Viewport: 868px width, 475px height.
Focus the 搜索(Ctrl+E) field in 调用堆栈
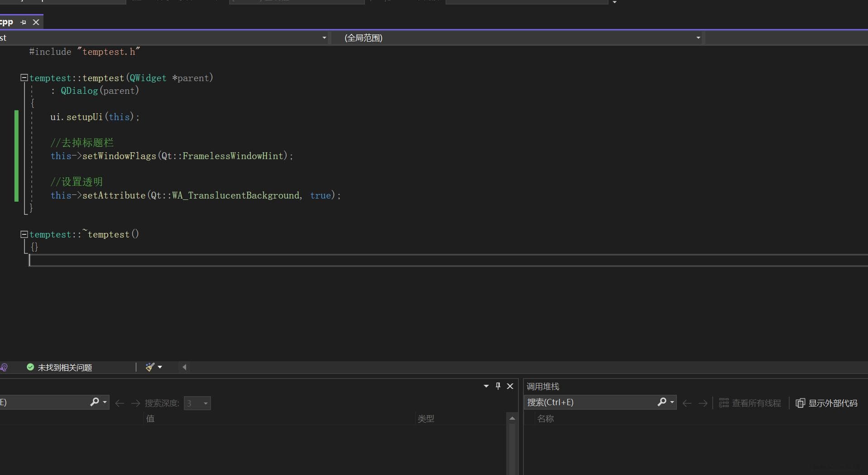[590, 402]
